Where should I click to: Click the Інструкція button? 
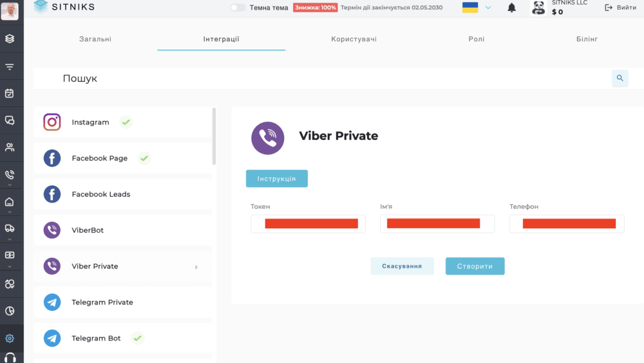[x=276, y=179]
